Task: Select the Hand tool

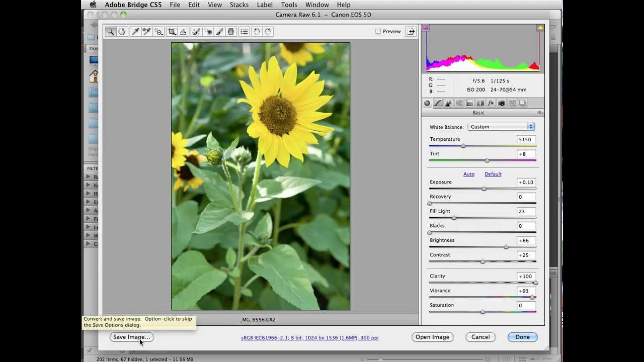Action: (x=122, y=32)
